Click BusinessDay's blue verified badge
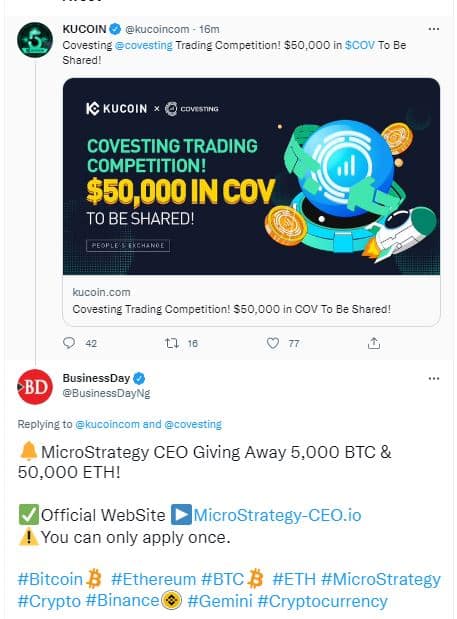This screenshot has height=619, width=457. (139, 378)
